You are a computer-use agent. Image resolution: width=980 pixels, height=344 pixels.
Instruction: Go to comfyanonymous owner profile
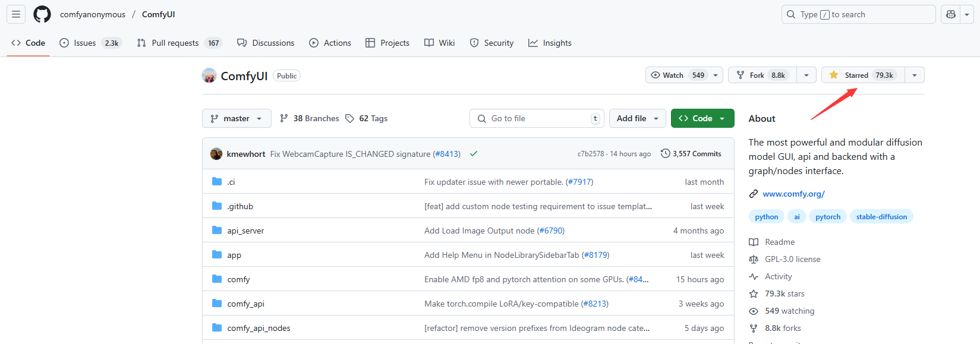(93, 14)
